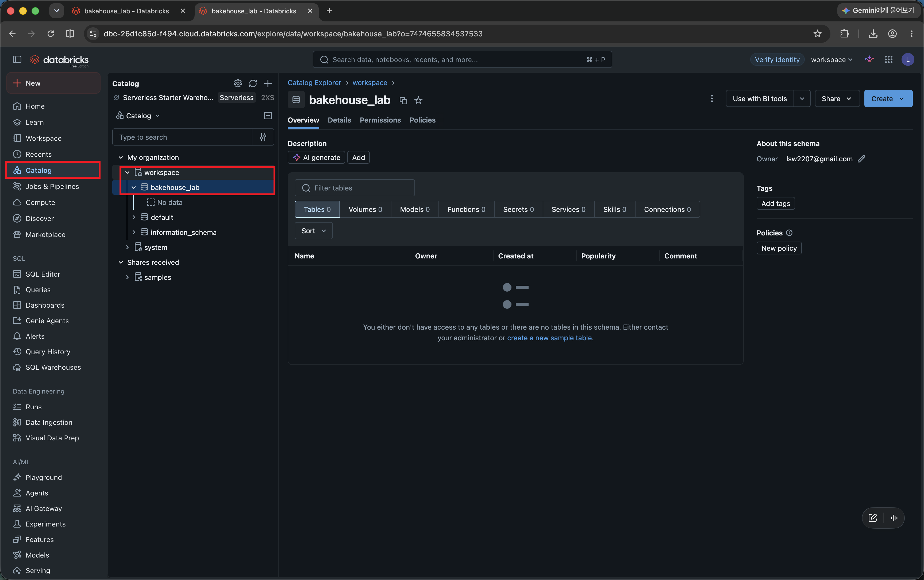Viewport: 924px width, 580px height.
Task: Open the kebab menu beside Use with BI tools
Action: pyautogui.click(x=712, y=99)
